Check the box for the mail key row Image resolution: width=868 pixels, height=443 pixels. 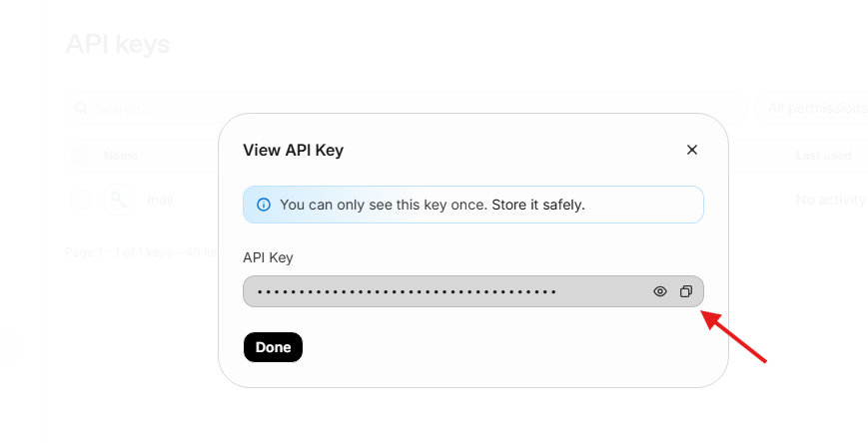pos(81,200)
